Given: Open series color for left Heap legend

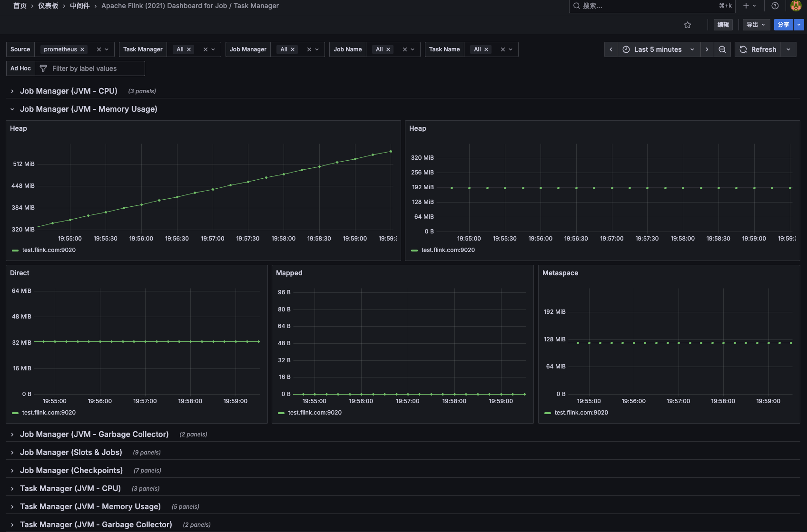Looking at the screenshot, I should coord(15,250).
